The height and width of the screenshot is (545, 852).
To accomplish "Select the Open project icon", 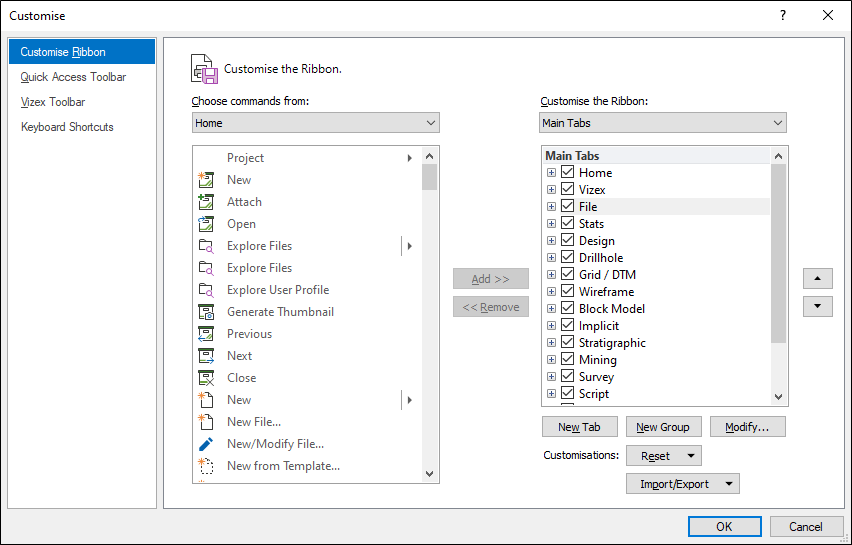I will click(206, 224).
